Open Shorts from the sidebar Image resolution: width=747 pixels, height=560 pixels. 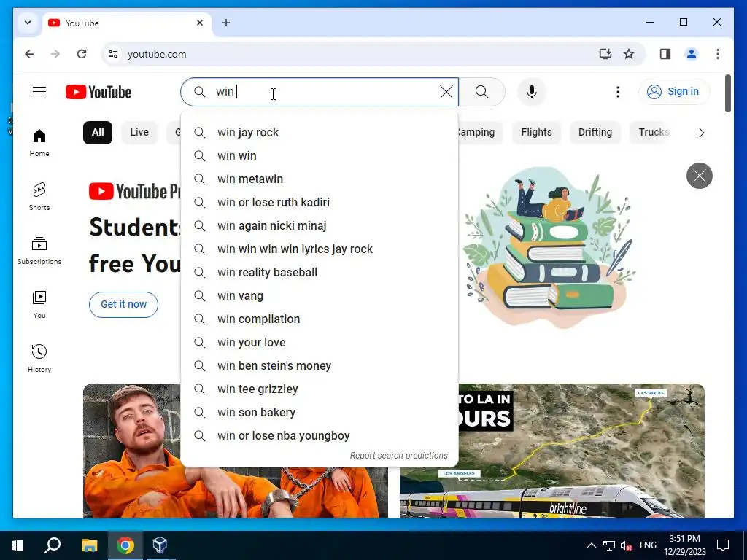click(x=39, y=197)
